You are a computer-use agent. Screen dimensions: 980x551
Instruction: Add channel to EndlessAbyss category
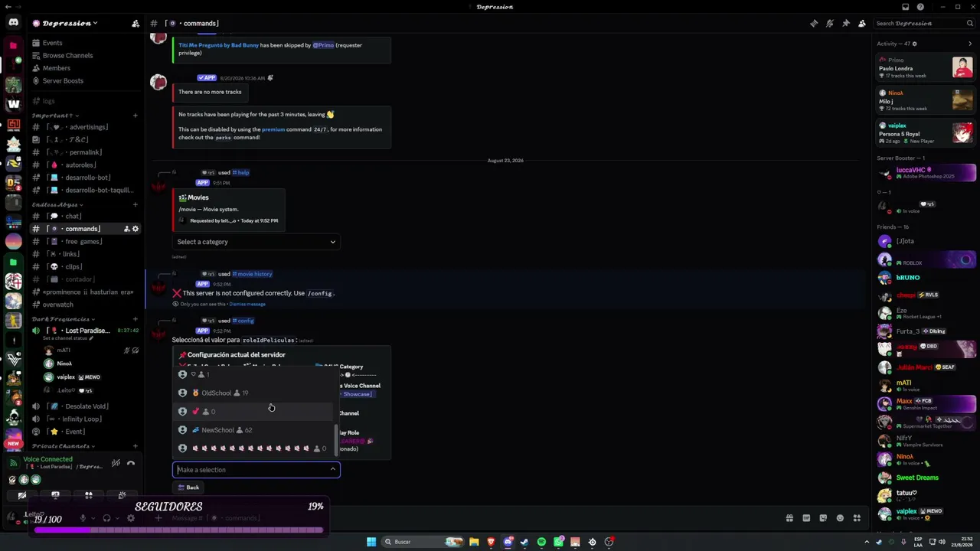click(x=136, y=204)
